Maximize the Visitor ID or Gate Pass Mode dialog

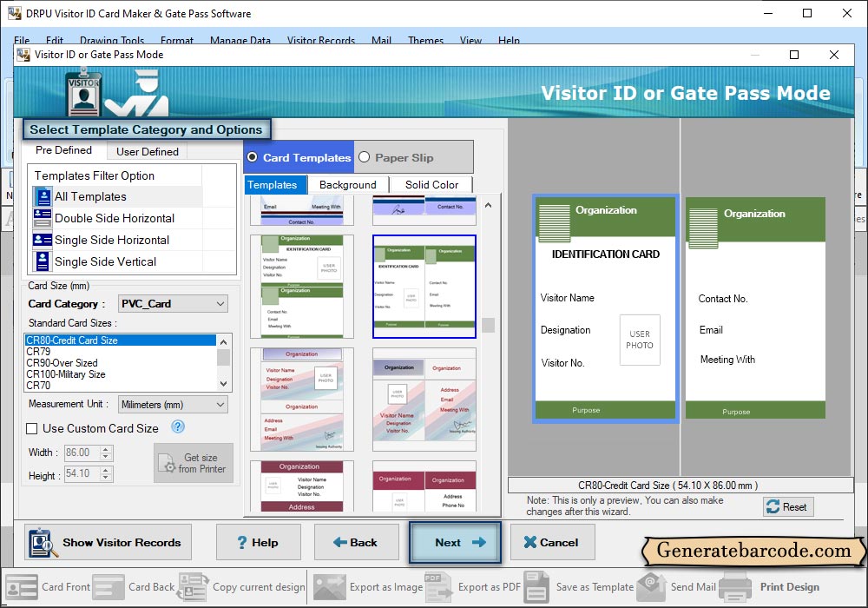794,54
